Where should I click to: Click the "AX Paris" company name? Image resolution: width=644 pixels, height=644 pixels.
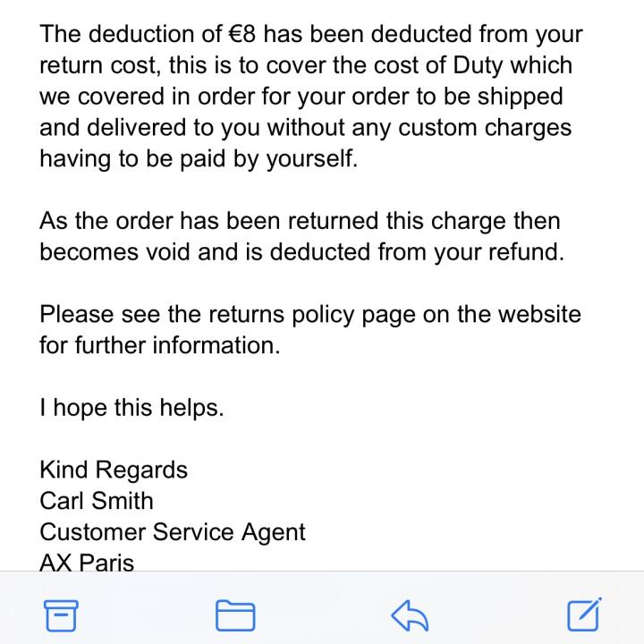(x=87, y=562)
